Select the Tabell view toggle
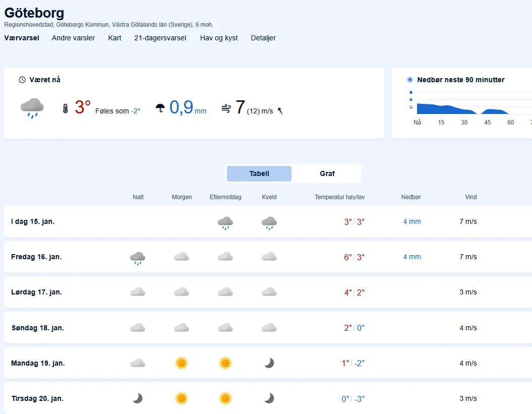 click(x=259, y=173)
